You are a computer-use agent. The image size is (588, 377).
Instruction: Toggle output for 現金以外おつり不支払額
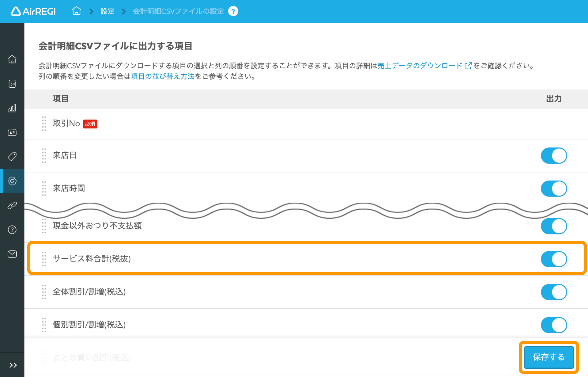pyautogui.click(x=554, y=226)
